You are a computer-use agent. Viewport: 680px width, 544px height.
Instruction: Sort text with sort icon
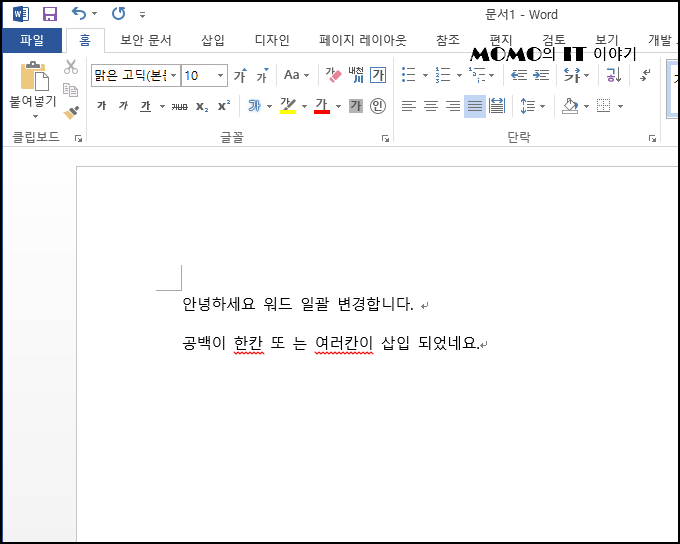tap(614, 75)
